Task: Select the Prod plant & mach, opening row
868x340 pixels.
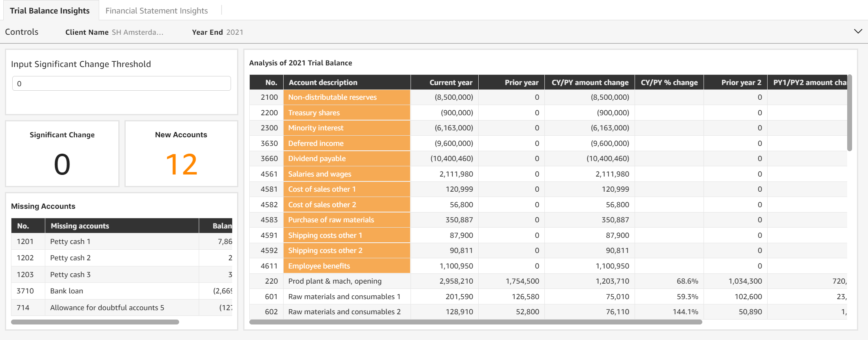Action: [335, 281]
